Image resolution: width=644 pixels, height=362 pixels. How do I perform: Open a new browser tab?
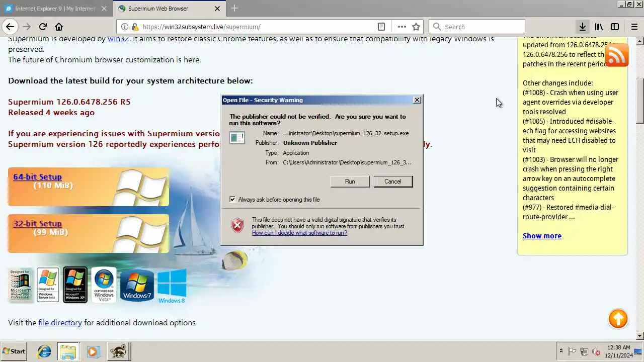pyautogui.click(x=234, y=8)
